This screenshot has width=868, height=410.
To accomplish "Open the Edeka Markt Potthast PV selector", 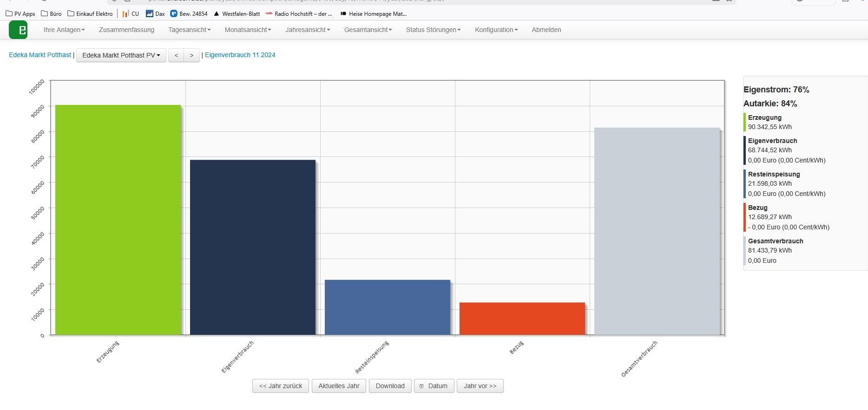I will pyautogui.click(x=121, y=55).
